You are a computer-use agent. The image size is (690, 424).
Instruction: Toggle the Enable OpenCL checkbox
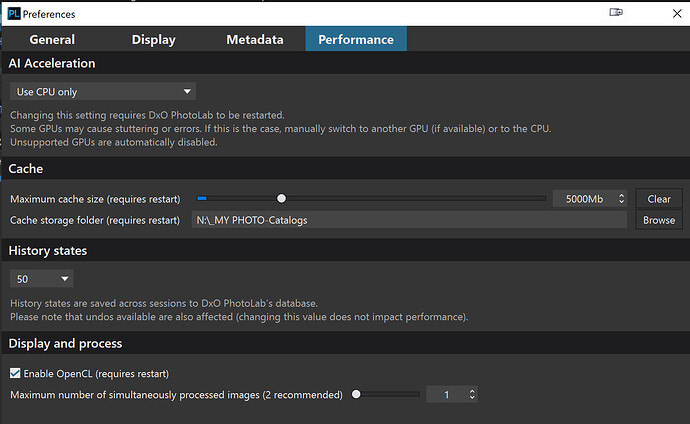(15, 373)
